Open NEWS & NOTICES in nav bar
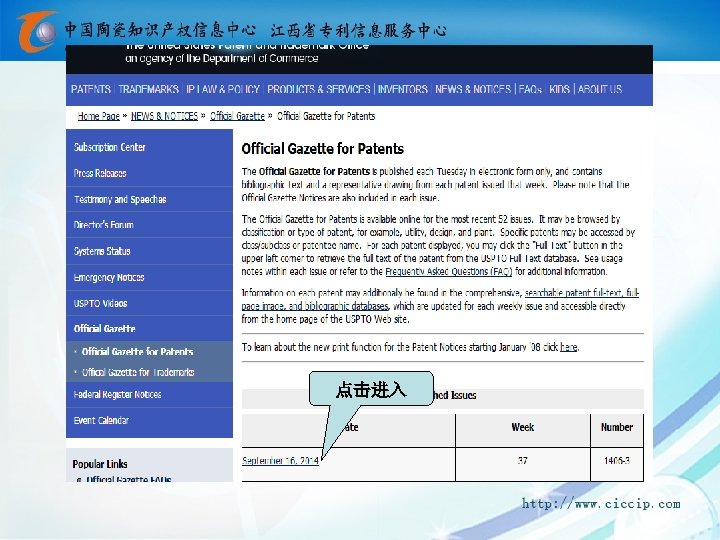Viewport: 720px width, 540px height. (473, 89)
